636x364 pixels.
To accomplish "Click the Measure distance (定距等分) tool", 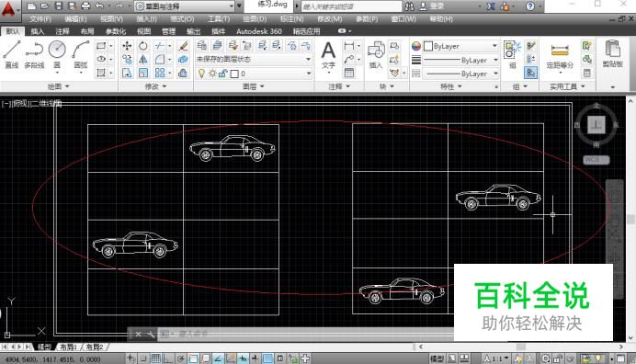I will click(560, 55).
